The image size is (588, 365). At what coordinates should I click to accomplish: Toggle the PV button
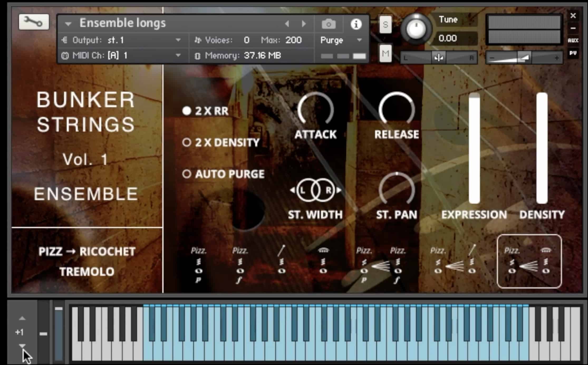(573, 53)
